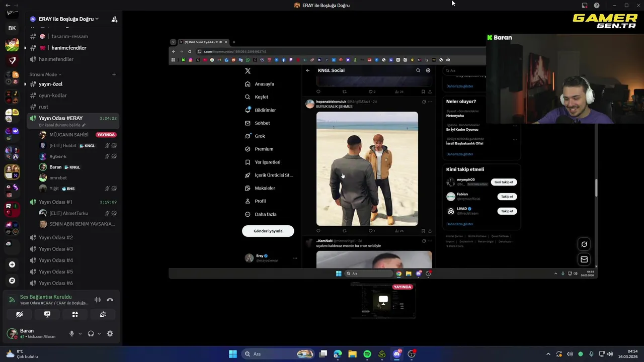This screenshot has height=362, width=644.
Task: Click Geri takip et button
Action: pyautogui.click(x=504, y=182)
